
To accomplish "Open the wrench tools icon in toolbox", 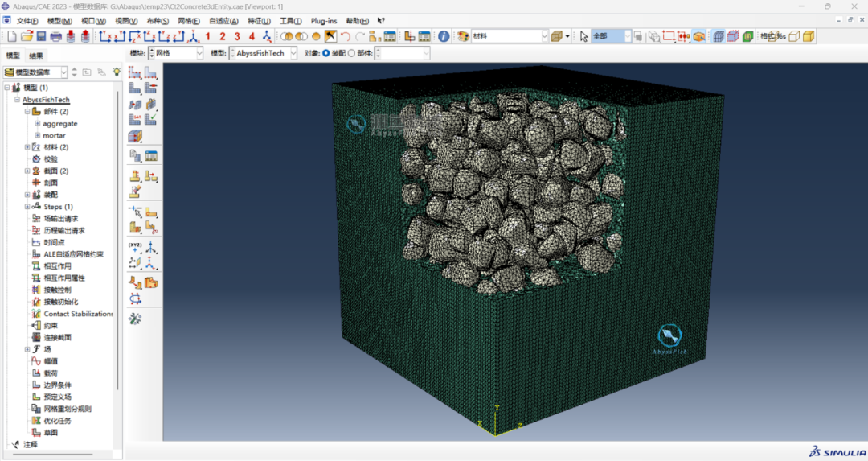I will tap(134, 319).
